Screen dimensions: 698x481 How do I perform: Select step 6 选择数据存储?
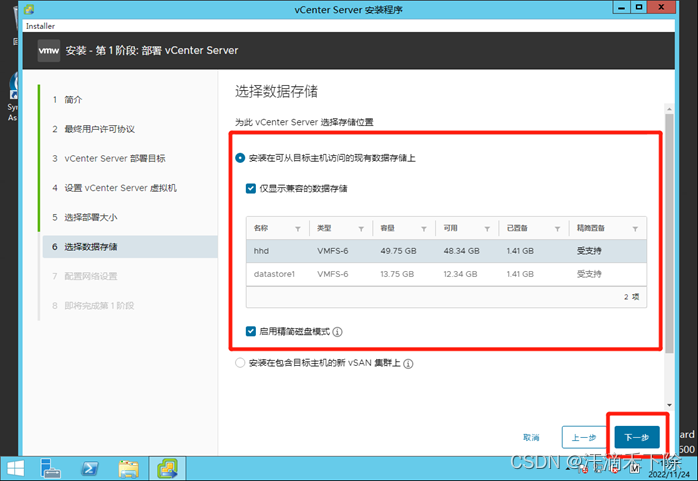coord(130,247)
